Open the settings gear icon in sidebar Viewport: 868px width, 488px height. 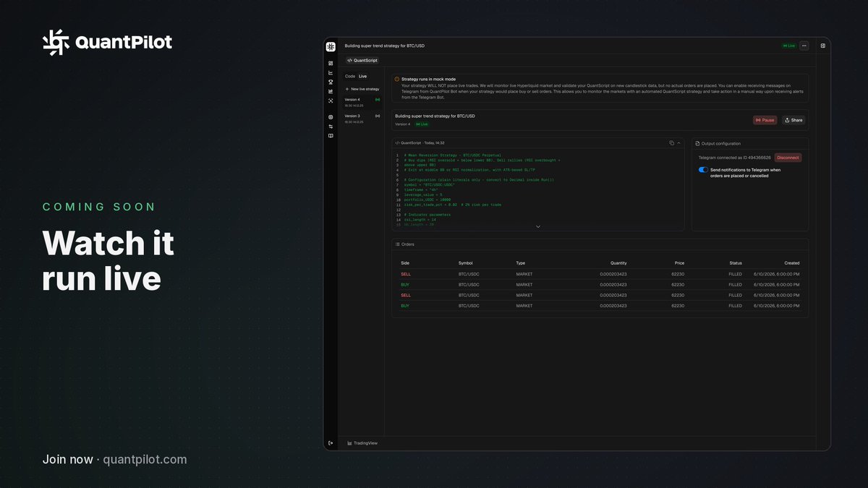pos(331,116)
